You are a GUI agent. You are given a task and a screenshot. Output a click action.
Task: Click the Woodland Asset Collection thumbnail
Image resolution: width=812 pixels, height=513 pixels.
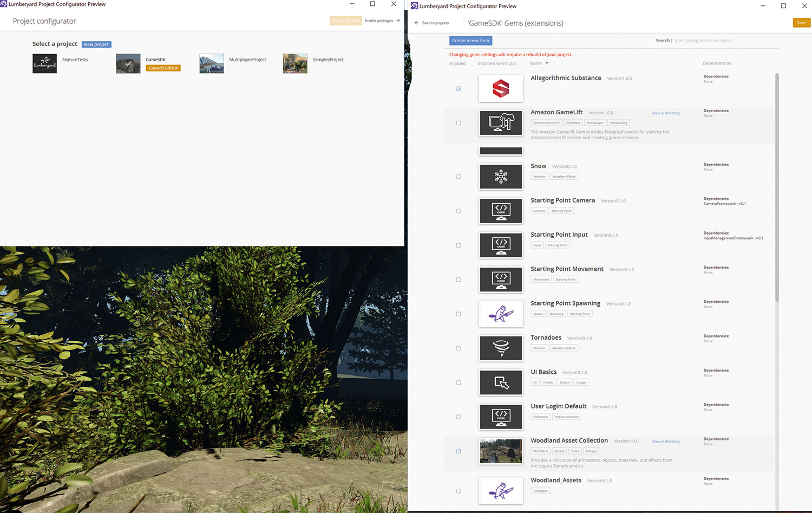[x=501, y=451]
